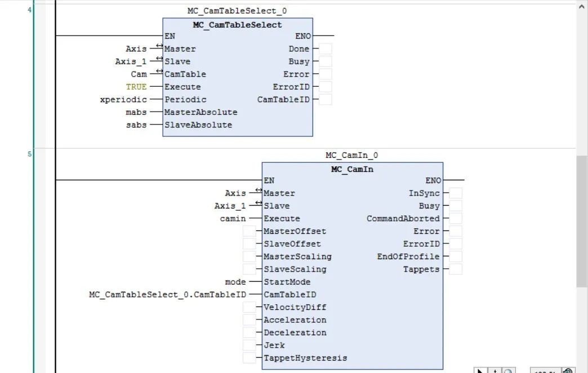Select the MC_CamTableSelect function block
Image resolution: width=588 pixels, height=373 pixels.
click(237, 25)
